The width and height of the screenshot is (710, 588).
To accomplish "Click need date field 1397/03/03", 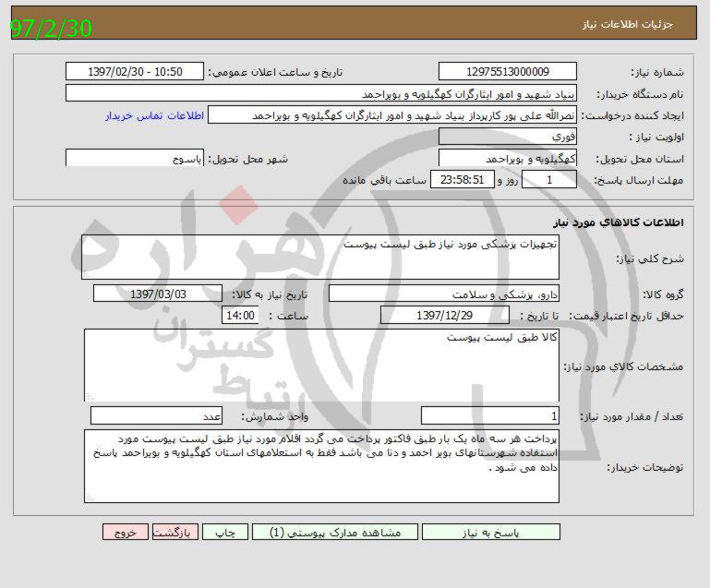I will point(158,294).
